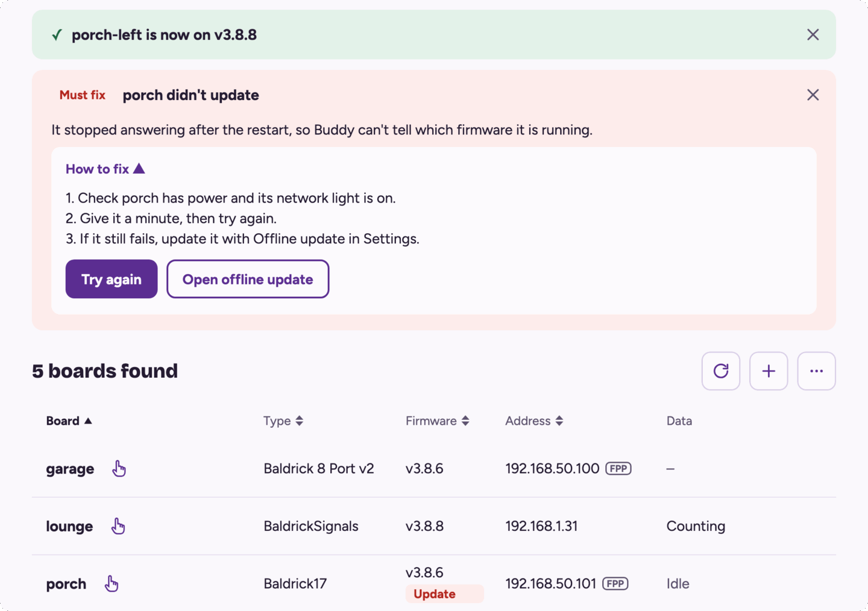Image resolution: width=868 pixels, height=611 pixels.
Task: Click Counting data value for lounge
Action: tap(696, 526)
